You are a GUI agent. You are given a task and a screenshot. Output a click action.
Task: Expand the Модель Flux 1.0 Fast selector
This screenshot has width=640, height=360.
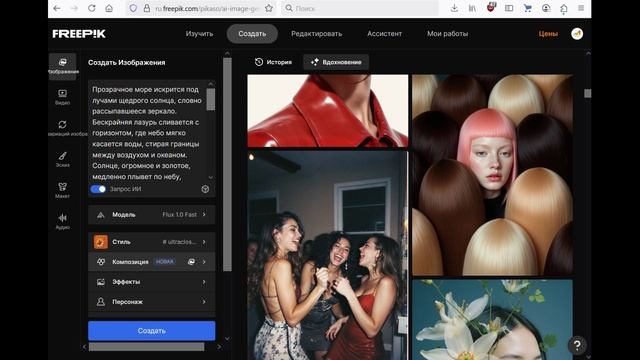pyautogui.click(x=151, y=215)
